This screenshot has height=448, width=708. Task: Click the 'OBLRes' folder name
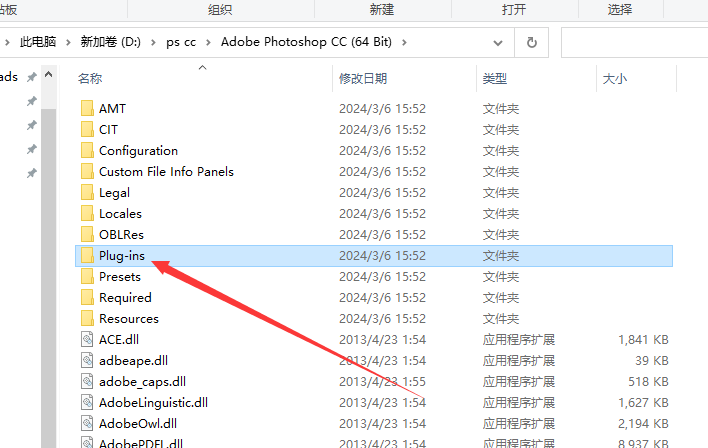coord(121,234)
